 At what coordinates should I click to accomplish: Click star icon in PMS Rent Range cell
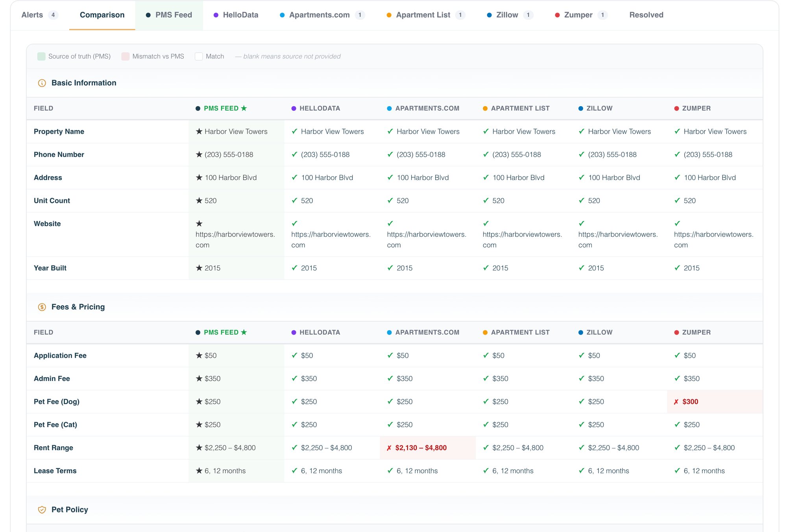(199, 448)
